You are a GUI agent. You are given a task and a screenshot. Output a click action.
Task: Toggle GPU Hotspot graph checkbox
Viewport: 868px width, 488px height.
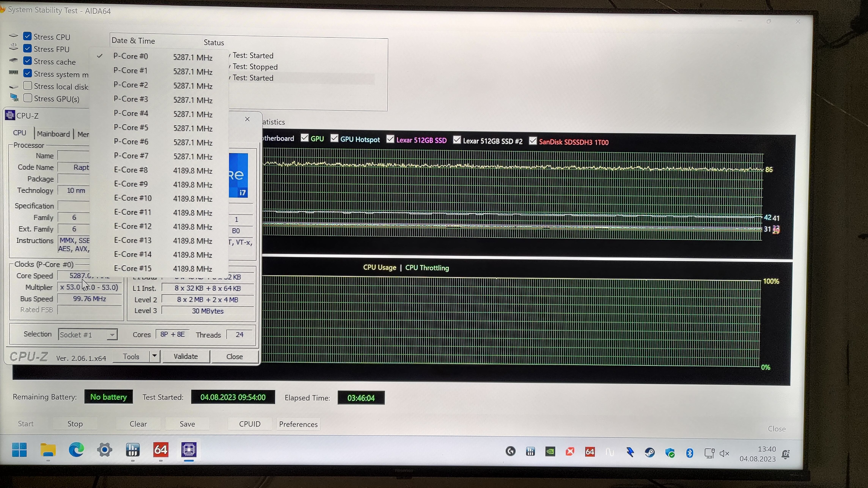click(x=334, y=138)
